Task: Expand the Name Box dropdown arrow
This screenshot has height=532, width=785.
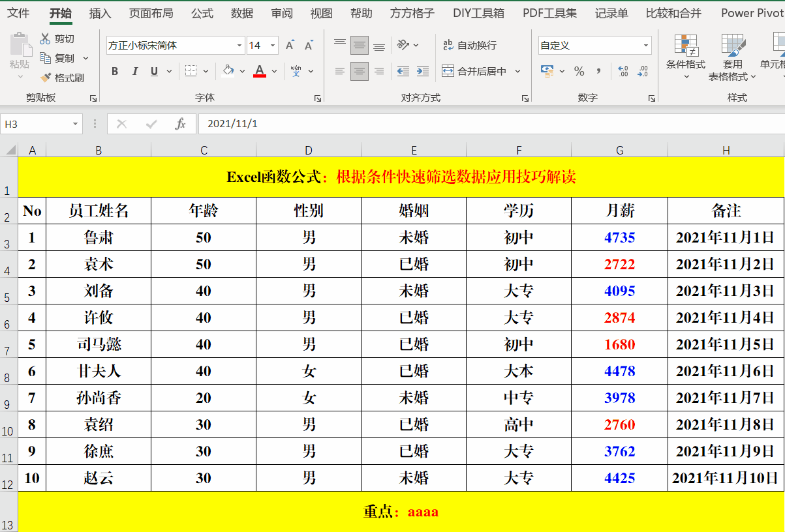Action: [76, 124]
